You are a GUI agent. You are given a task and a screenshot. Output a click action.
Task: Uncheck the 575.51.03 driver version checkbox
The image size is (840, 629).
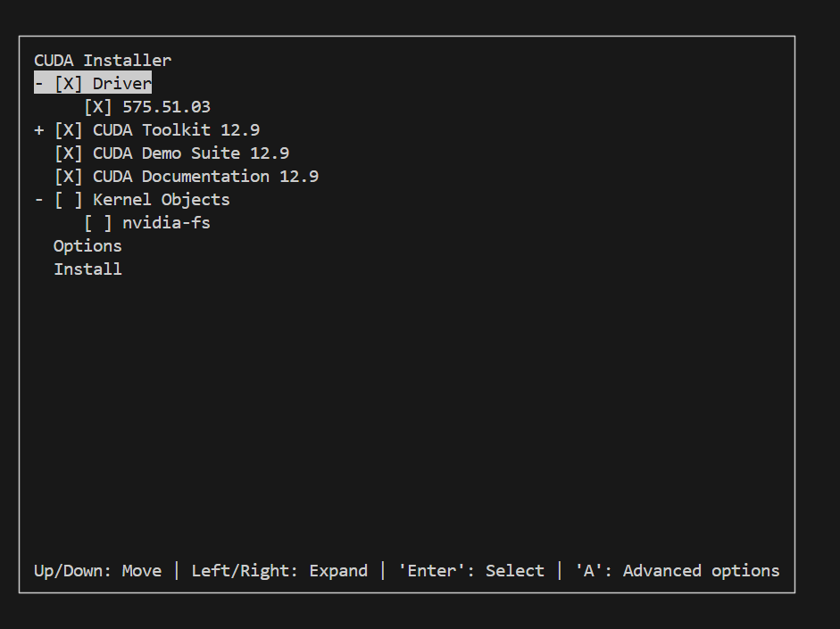(x=98, y=107)
